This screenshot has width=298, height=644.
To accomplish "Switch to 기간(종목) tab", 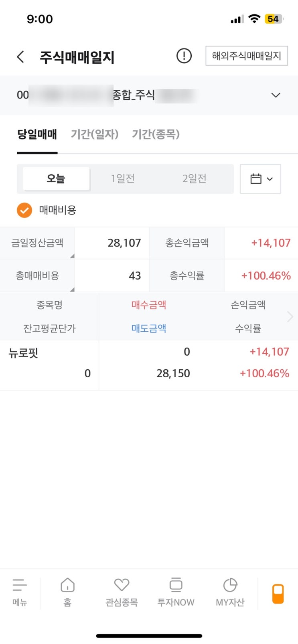I will [x=156, y=134].
